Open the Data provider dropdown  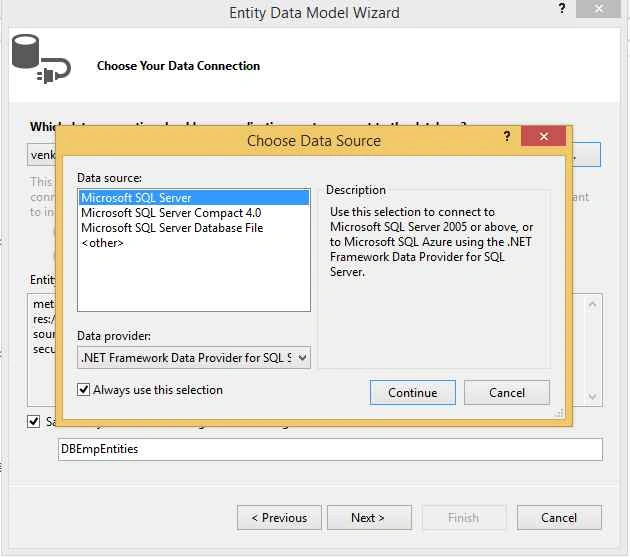[x=194, y=358]
